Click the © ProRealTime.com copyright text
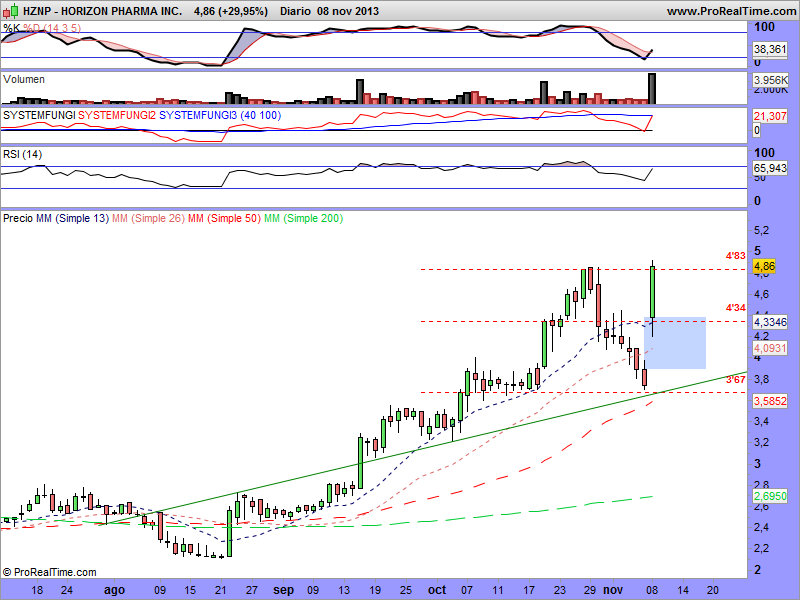800x600 pixels. pyautogui.click(x=49, y=572)
